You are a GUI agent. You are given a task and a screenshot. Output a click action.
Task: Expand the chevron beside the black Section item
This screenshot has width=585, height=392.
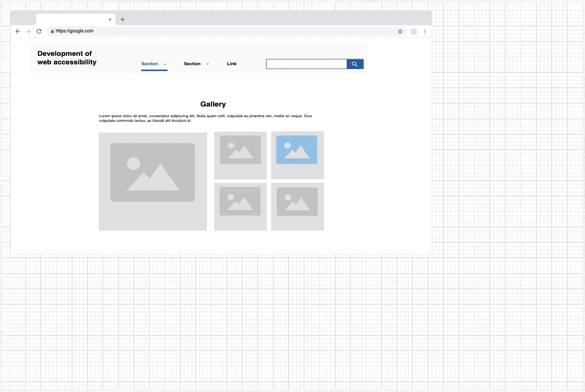(x=208, y=64)
